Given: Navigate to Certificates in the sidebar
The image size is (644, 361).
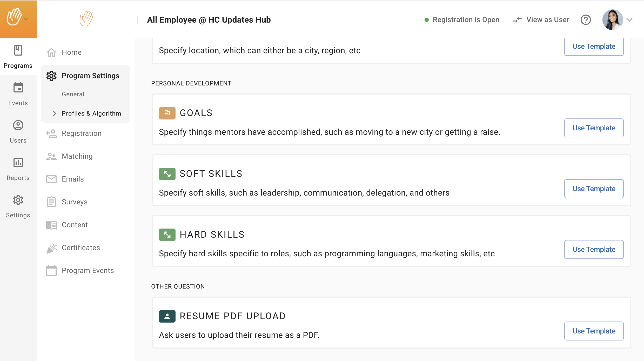Looking at the screenshot, I should (x=81, y=248).
